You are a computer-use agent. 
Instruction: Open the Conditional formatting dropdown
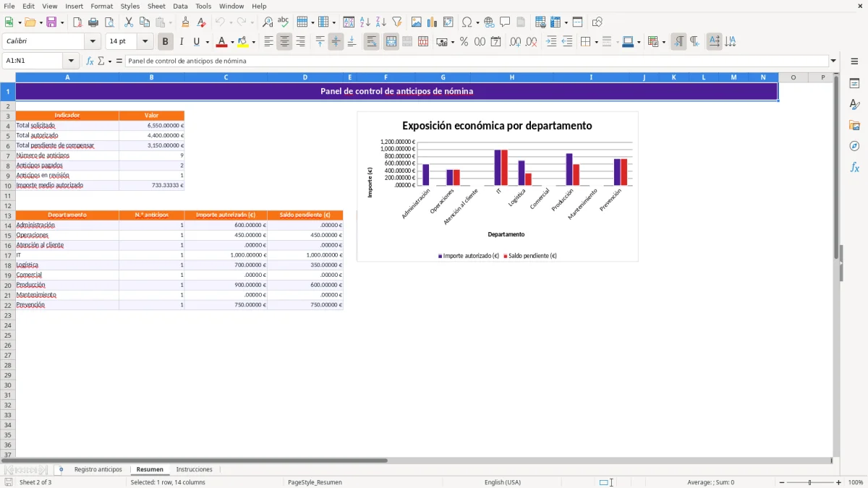click(663, 42)
